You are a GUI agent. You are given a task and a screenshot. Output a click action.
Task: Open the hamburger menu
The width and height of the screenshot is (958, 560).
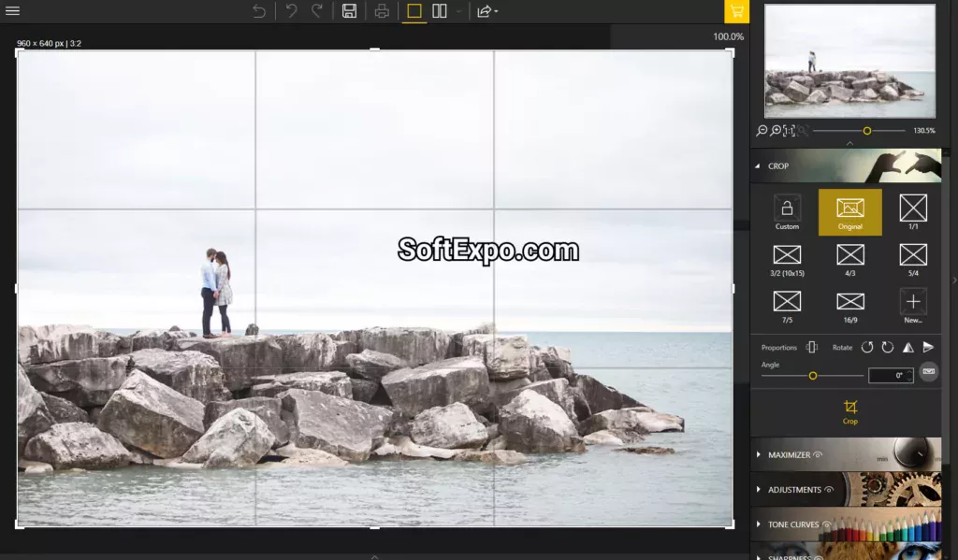tap(13, 11)
